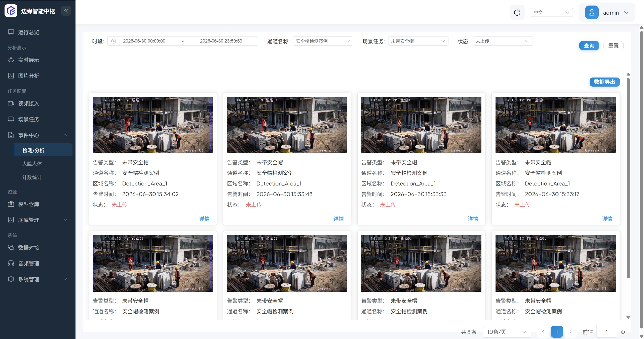
Task: Click the 数据导出 button
Action: [604, 82]
